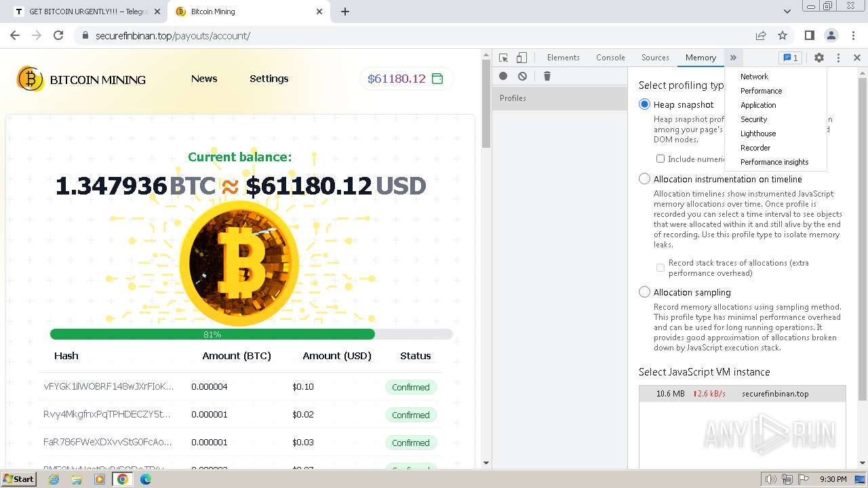Screen dimensions: 868x488
Task: Select the securefinbinan.top VM instance row
Action: tap(743, 394)
